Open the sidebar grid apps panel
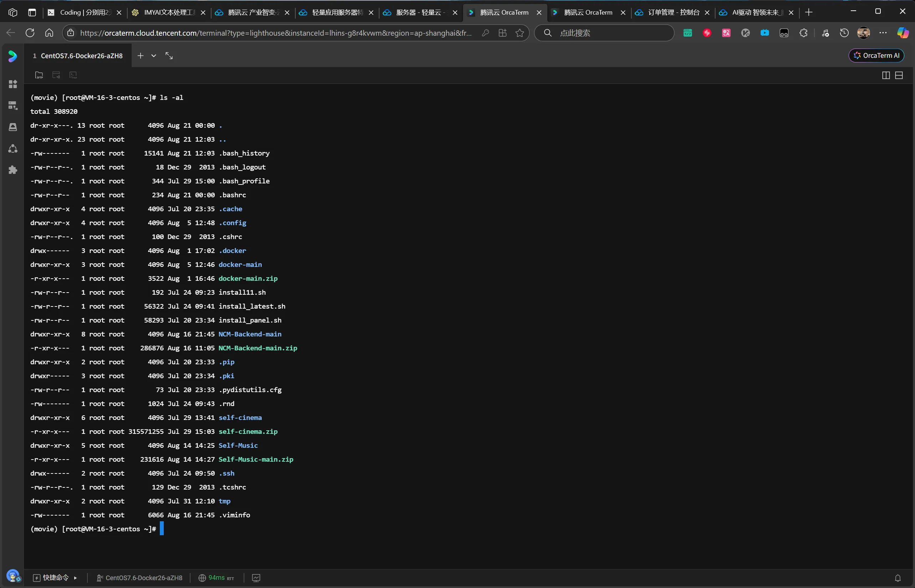915x588 pixels. coord(13,84)
